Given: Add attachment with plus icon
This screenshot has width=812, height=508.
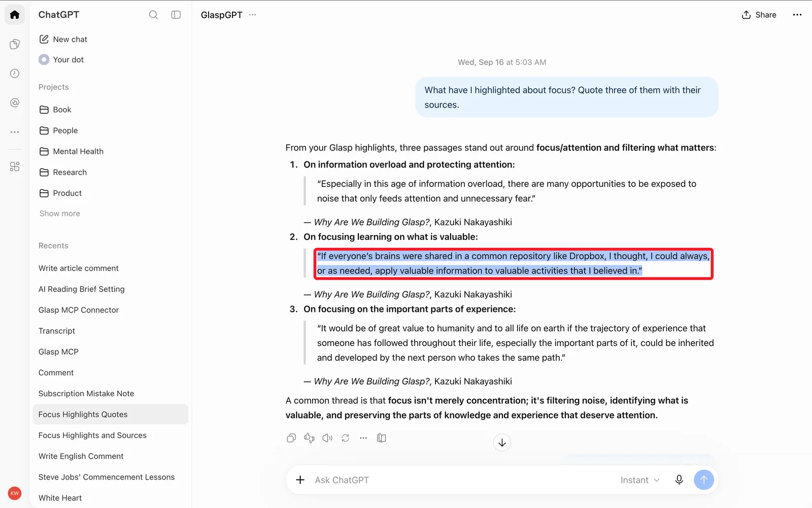Looking at the screenshot, I should tap(300, 480).
